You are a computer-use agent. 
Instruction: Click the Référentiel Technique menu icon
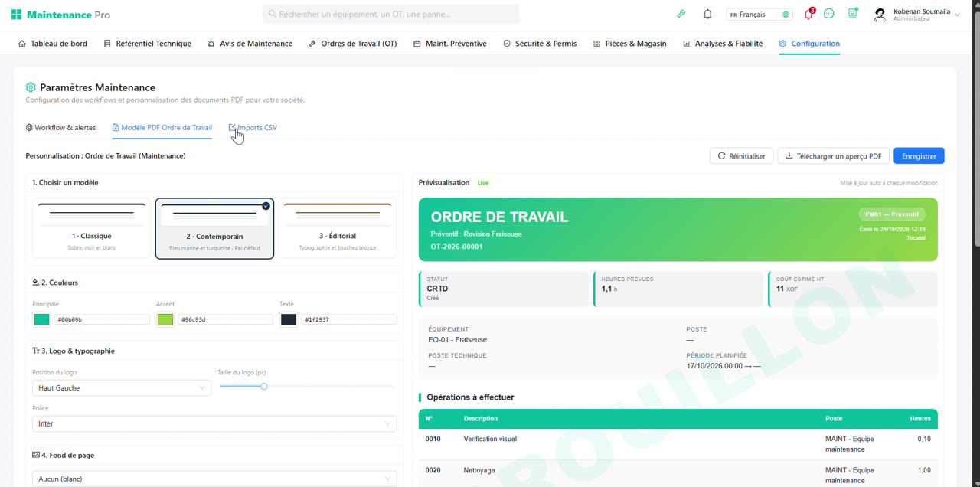pos(107,44)
